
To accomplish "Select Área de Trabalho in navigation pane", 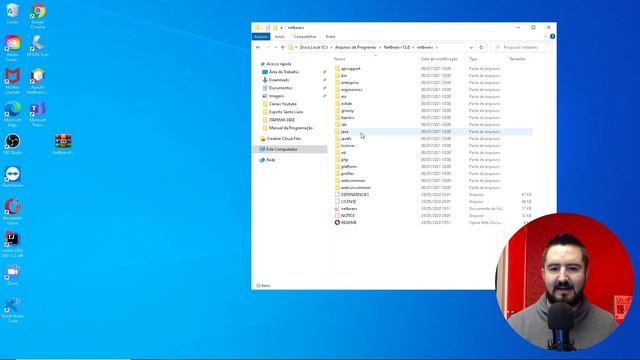I will [x=284, y=72].
